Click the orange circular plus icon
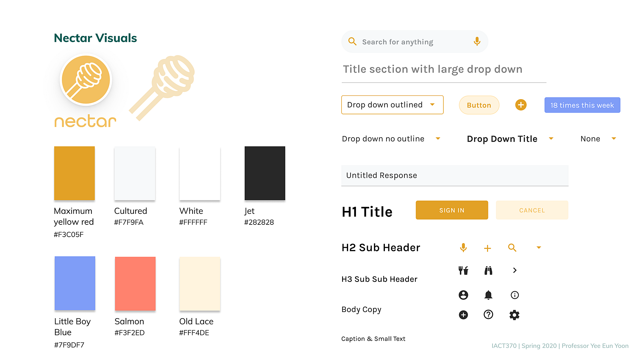644x363 pixels. click(521, 105)
